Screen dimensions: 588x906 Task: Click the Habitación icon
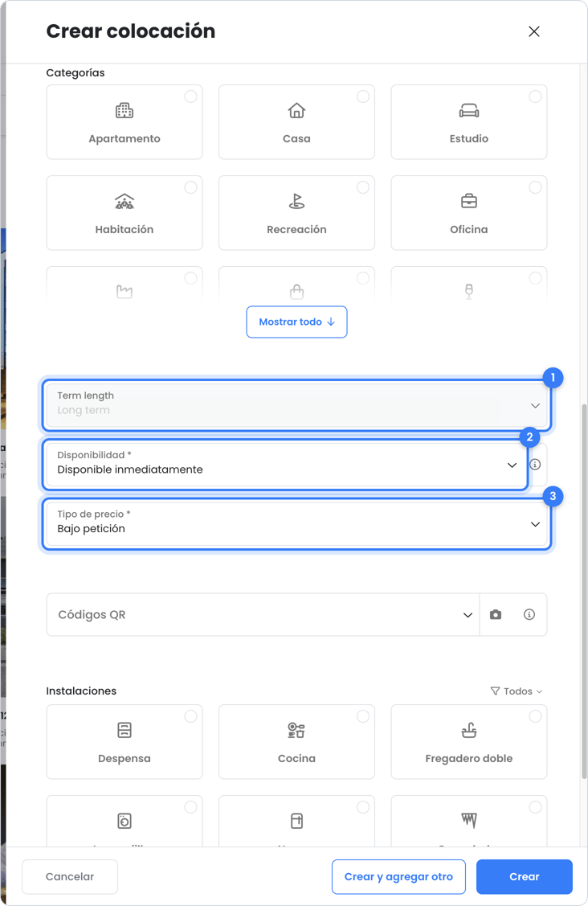click(x=125, y=202)
